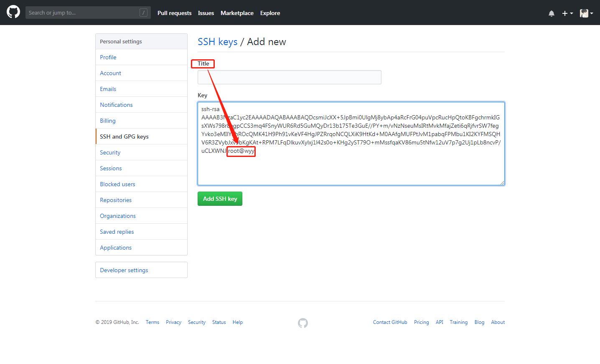Open Saved replies settings
Screen dimensions: 600x364
(x=141, y=232)
